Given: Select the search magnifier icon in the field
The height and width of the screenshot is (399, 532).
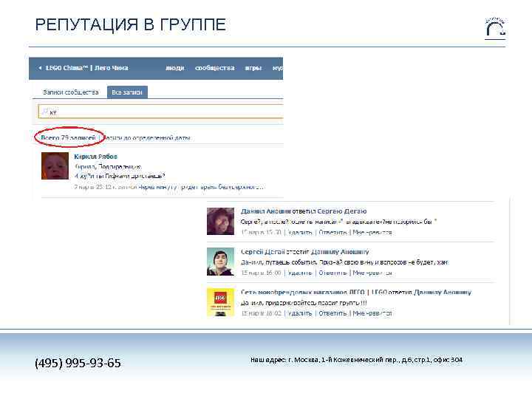Looking at the screenshot, I should (x=44, y=111).
